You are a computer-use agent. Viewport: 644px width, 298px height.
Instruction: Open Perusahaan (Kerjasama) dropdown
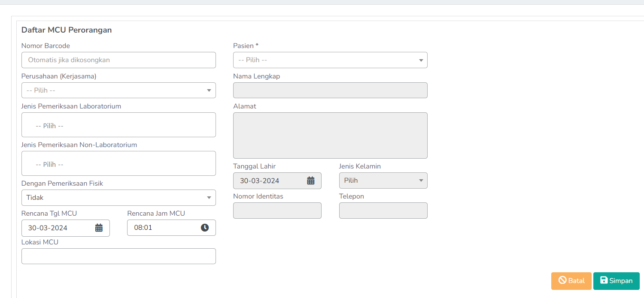coord(118,90)
